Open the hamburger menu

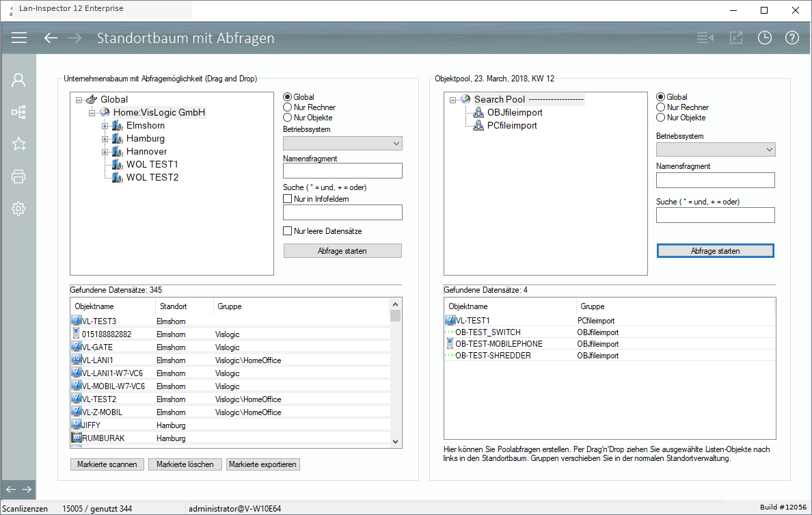pos(19,38)
